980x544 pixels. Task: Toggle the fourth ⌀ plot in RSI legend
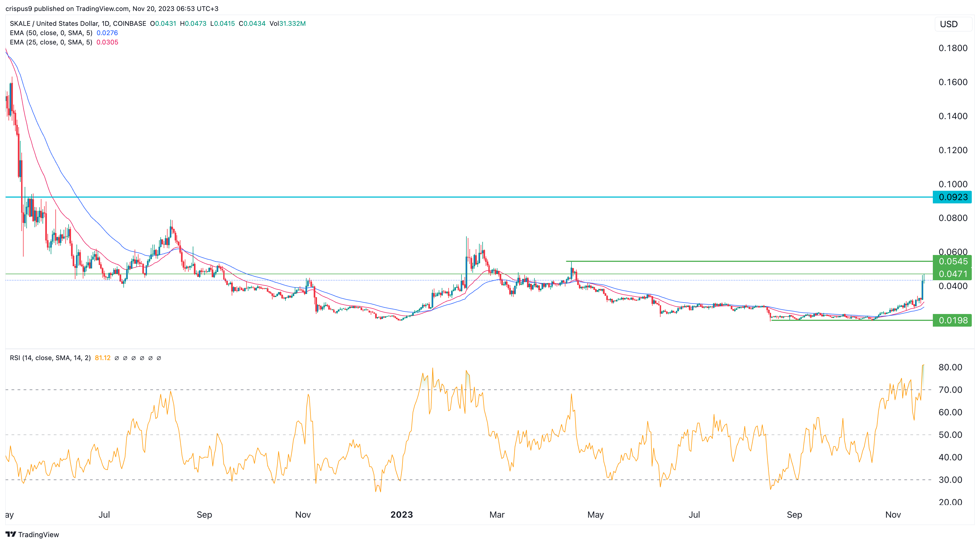click(142, 358)
